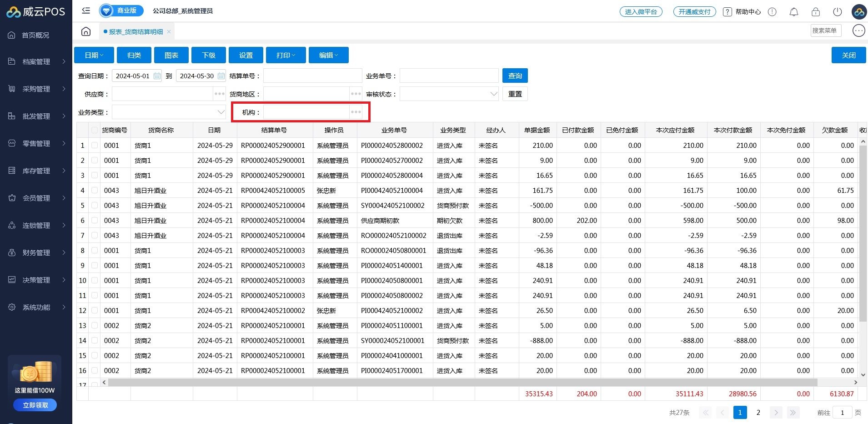Click the supplier lookup ellipsis icon
This screenshot has height=424, width=868.
click(x=219, y=94)
